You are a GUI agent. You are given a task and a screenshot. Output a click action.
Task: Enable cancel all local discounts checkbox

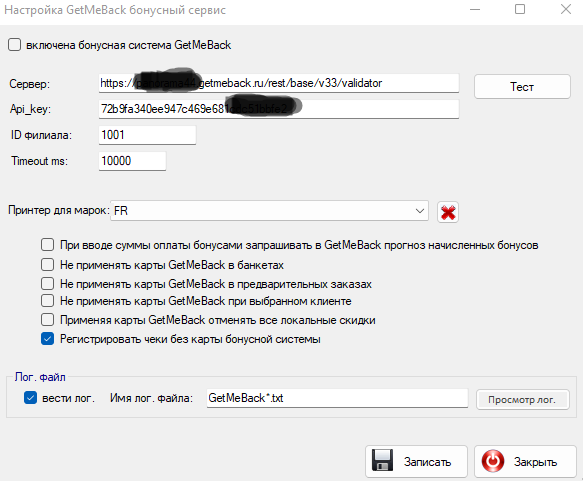click(47, 319)
